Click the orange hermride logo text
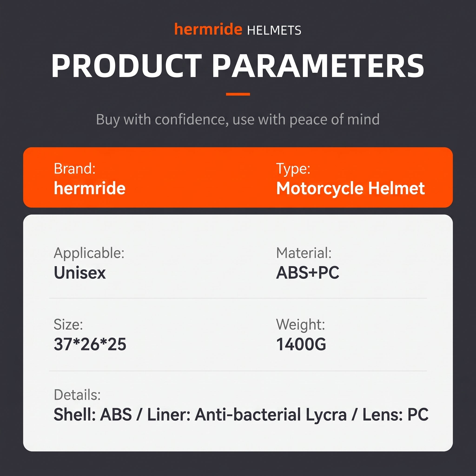 [208, 29]
